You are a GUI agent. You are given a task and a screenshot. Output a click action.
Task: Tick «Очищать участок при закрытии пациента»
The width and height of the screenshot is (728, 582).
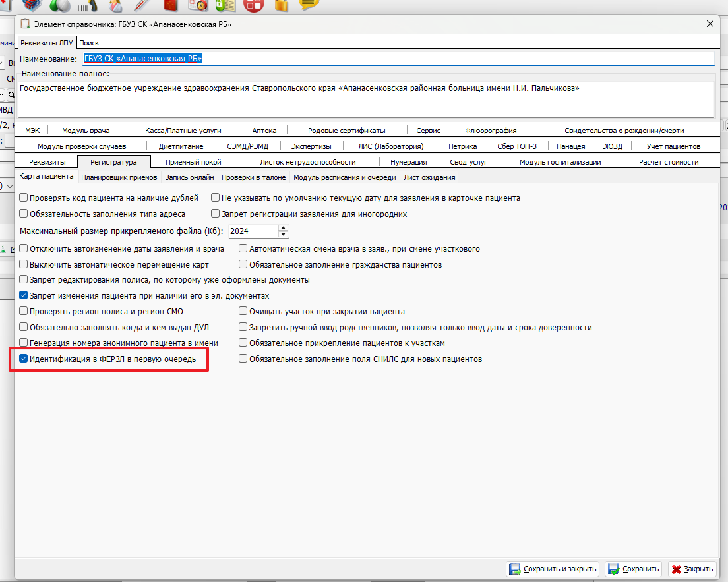tap(243, 311)
